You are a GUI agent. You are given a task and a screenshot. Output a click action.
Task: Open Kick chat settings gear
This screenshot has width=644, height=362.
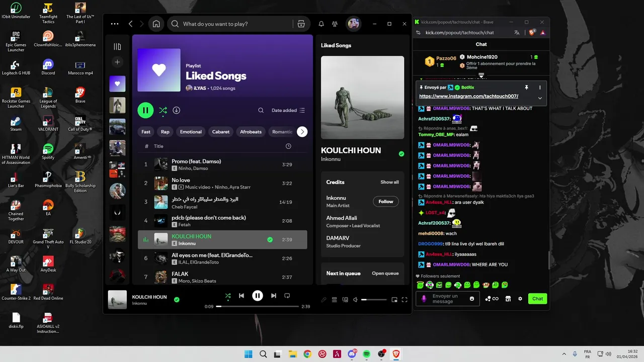(x=520, y=299)
